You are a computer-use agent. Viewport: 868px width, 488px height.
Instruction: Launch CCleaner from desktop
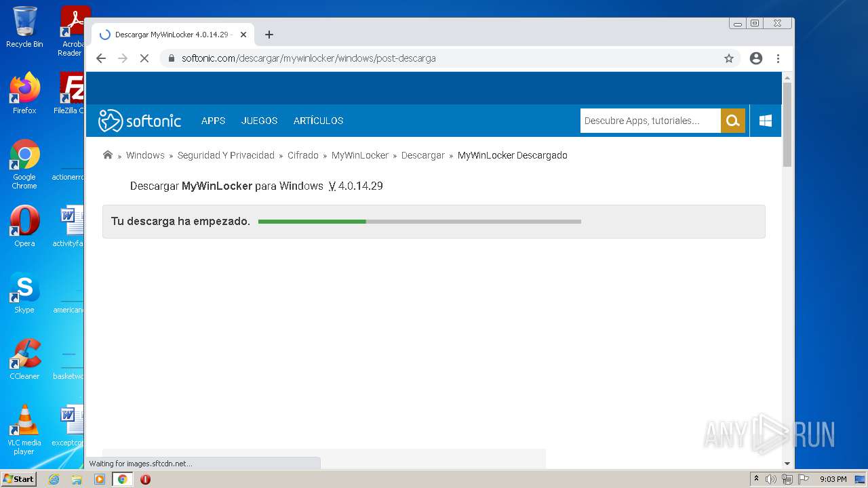24,359
